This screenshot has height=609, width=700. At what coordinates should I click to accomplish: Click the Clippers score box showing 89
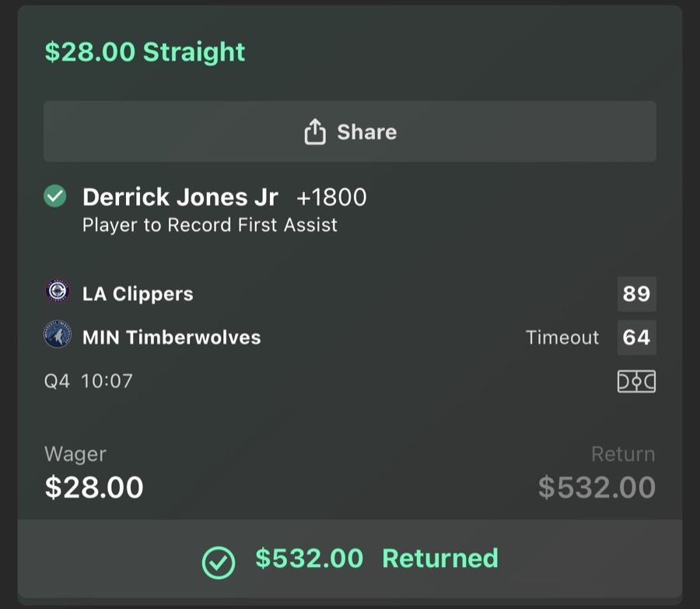636,294
